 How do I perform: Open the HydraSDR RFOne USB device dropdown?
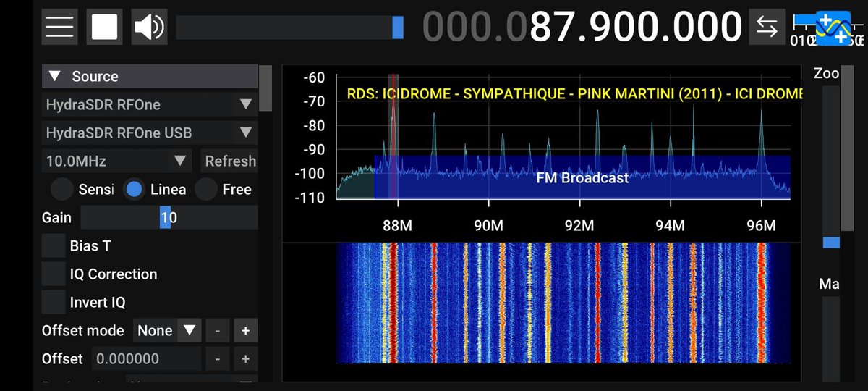[x=150, y=133]
